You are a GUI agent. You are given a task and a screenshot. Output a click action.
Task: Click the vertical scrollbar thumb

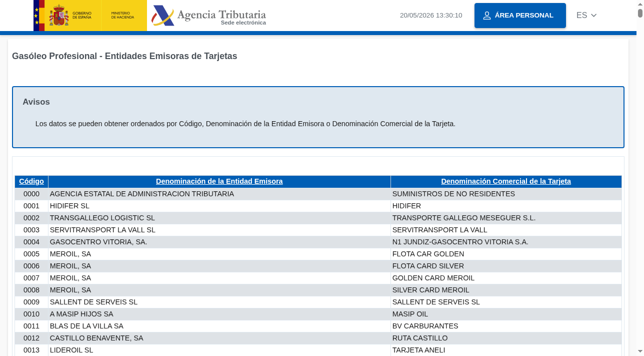coord(640,14)
